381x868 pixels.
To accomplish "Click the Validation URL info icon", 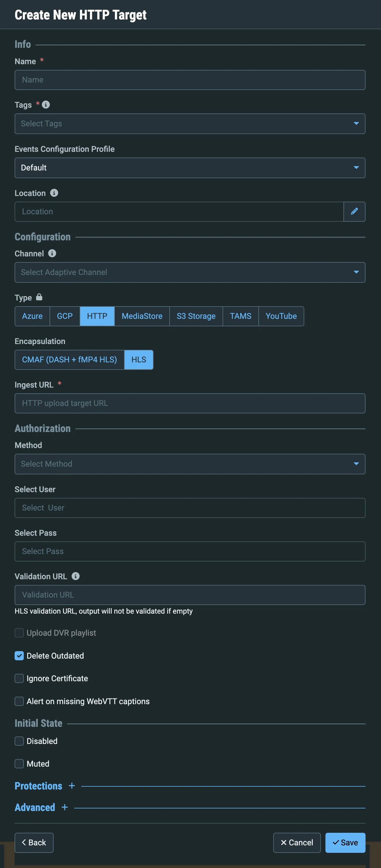I will pos(75,576).
